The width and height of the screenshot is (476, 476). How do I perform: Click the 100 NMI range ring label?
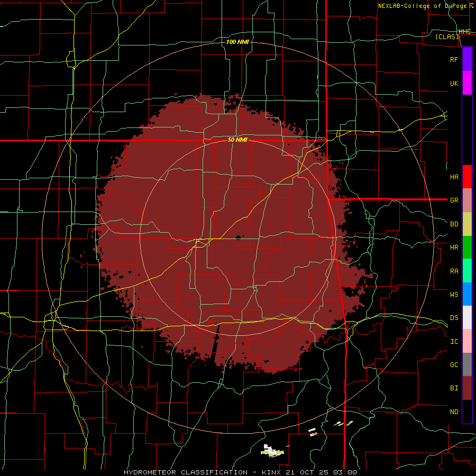tap(237, 42)
